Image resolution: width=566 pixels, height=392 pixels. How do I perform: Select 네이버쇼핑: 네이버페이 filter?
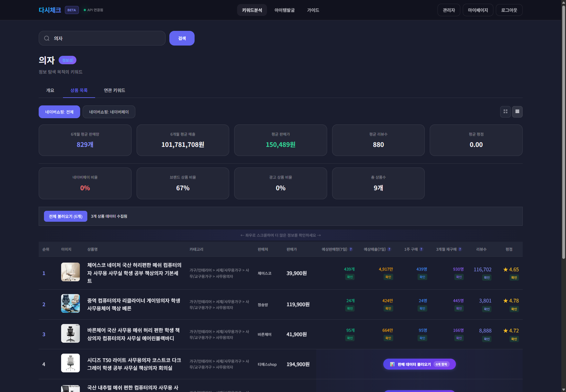point(109,112)
